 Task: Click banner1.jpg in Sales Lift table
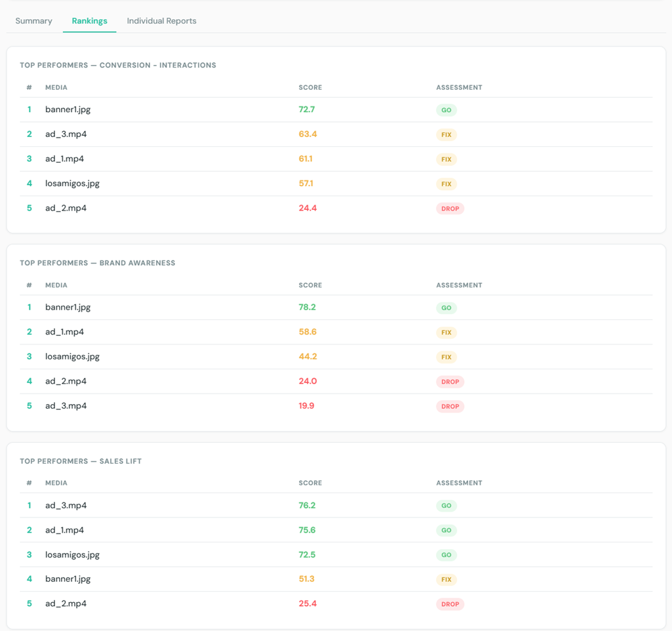68,579
